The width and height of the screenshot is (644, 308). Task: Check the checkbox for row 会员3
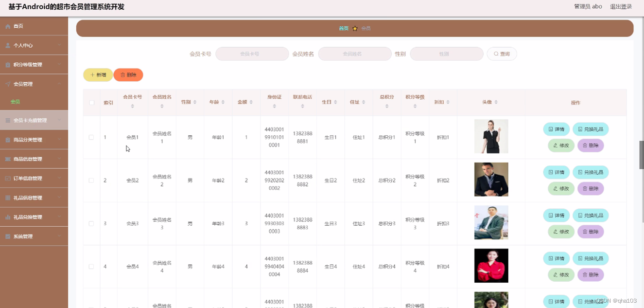pos(91,223)
